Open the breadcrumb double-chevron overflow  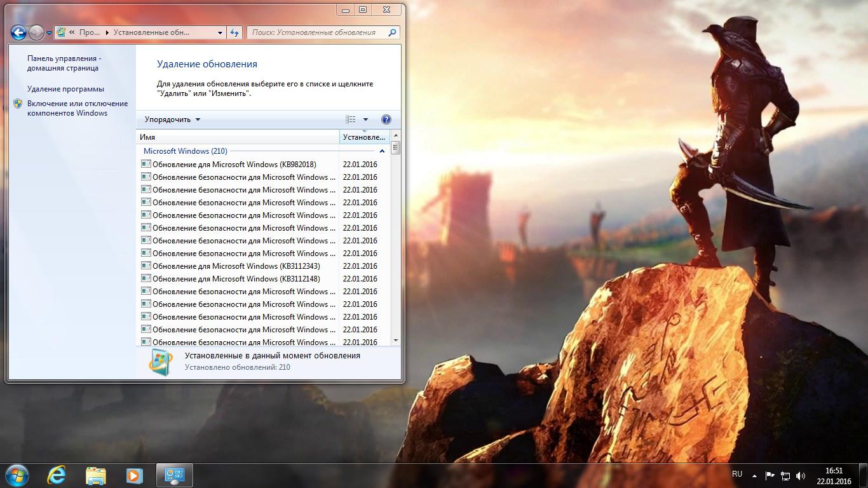(x=72, y=32)
